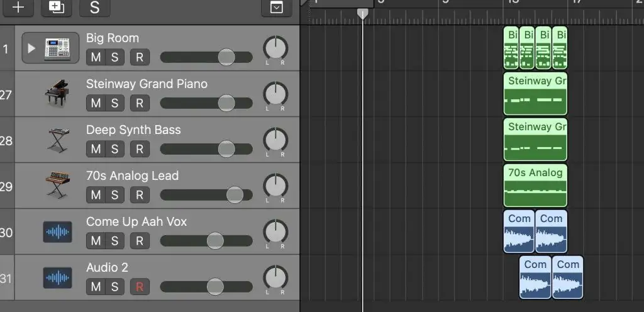Click the Deep Synth Bass track name
Image resolution: width=644 pixels, height=312 pixels.
[133, 130]
